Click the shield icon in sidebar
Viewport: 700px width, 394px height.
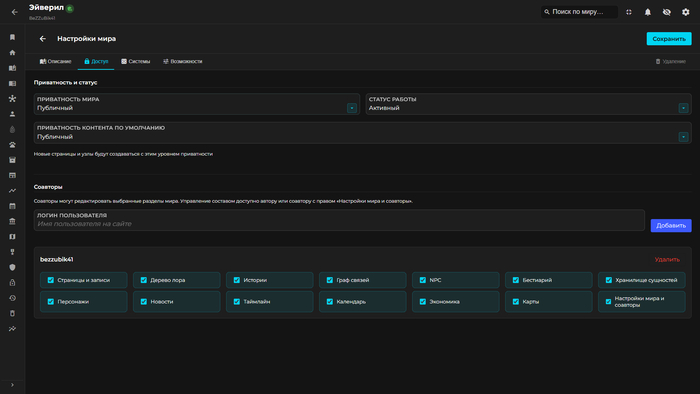pyautogui.click(x=12, y=267)
